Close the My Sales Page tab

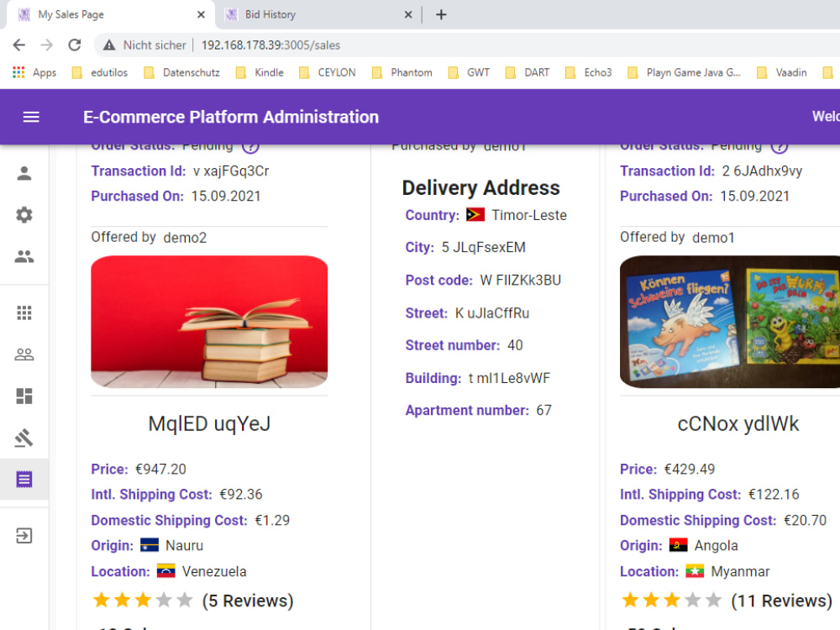[201, 14]
